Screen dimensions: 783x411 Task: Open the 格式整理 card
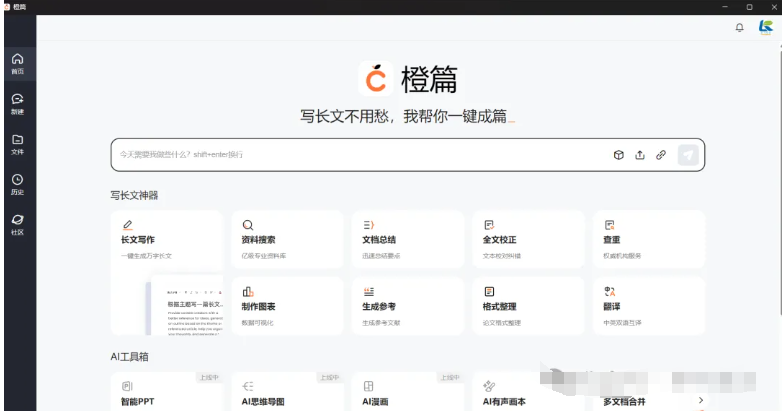528,306
